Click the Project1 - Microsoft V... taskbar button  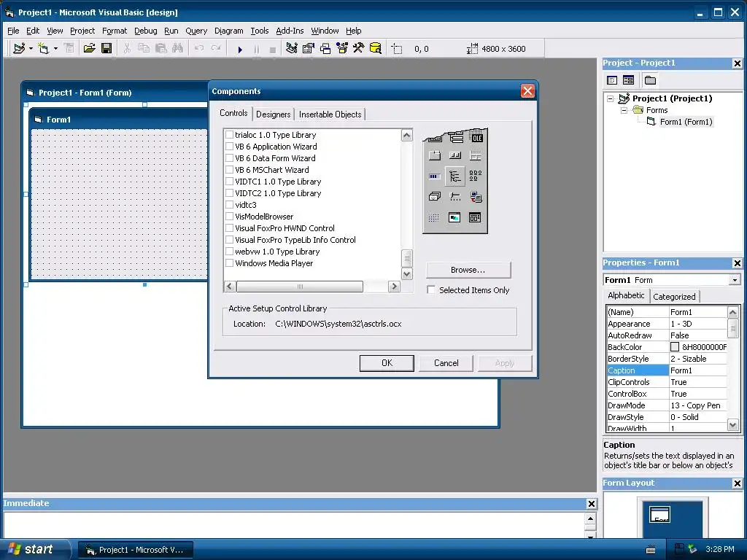coord(136,550)
